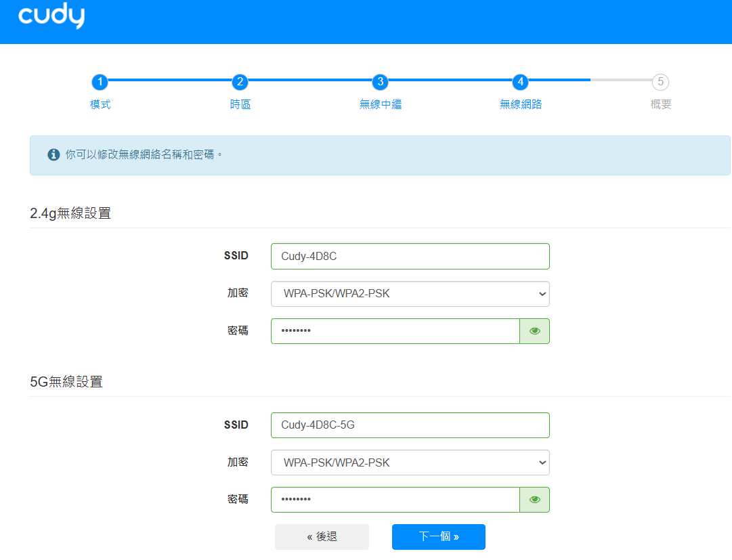Click the info icon in blue notice

53,155
